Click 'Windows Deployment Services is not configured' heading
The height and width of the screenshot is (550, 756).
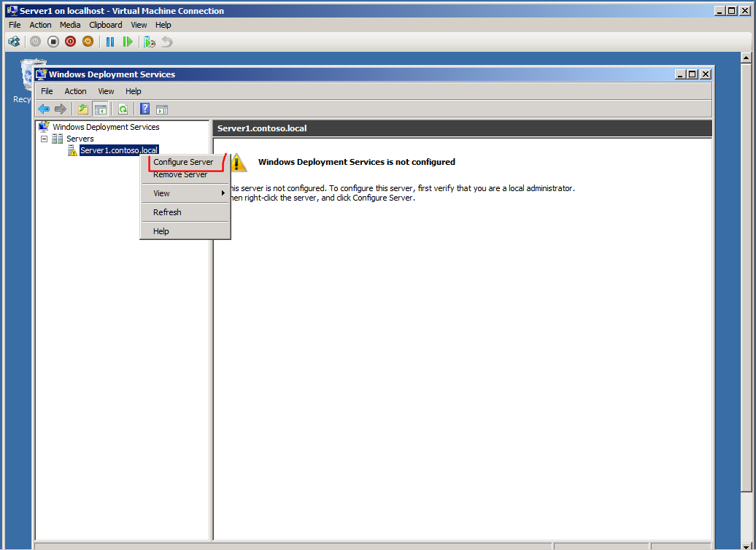coord(357,162)
